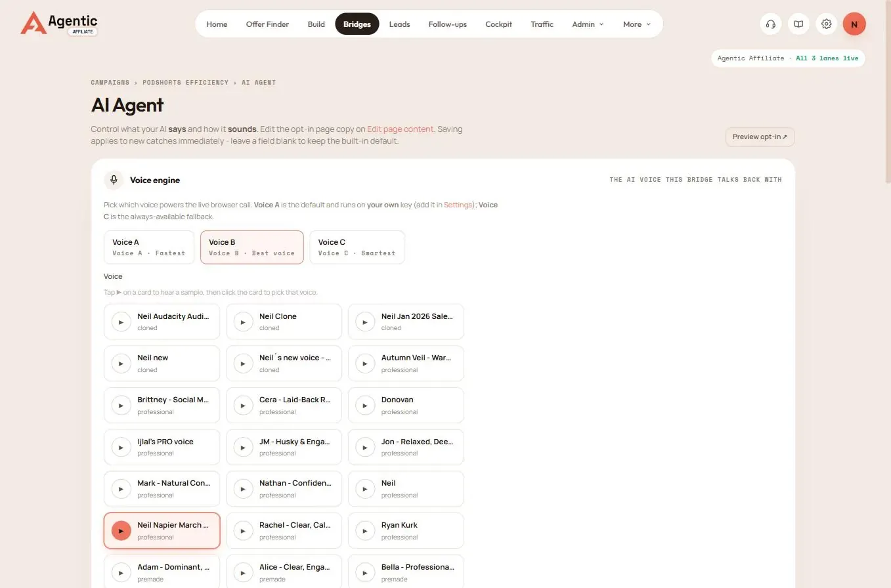Viewport: 891px width, 588px height.
Task: Open the Bridges tab
Action: (x=357, y=24)
